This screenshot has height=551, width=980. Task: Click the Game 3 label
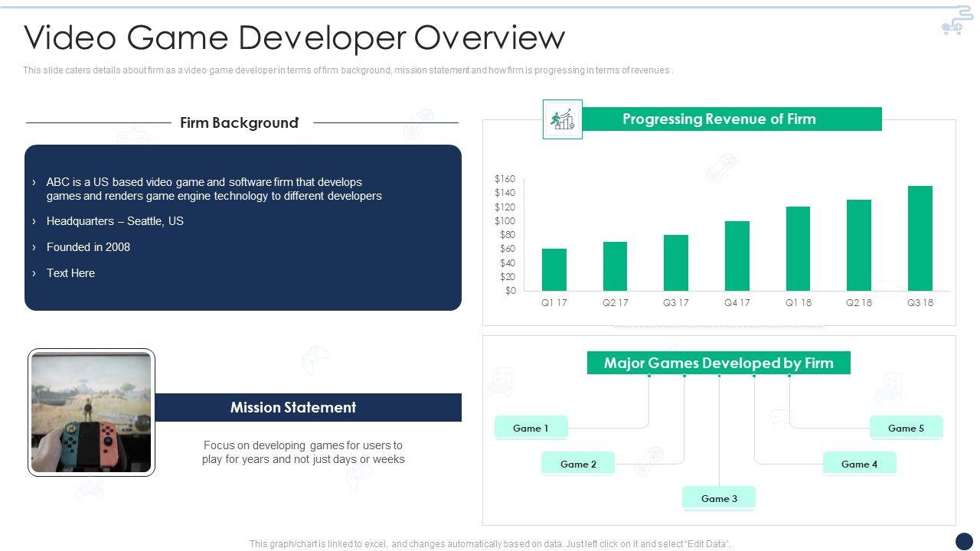coord(719,498)
